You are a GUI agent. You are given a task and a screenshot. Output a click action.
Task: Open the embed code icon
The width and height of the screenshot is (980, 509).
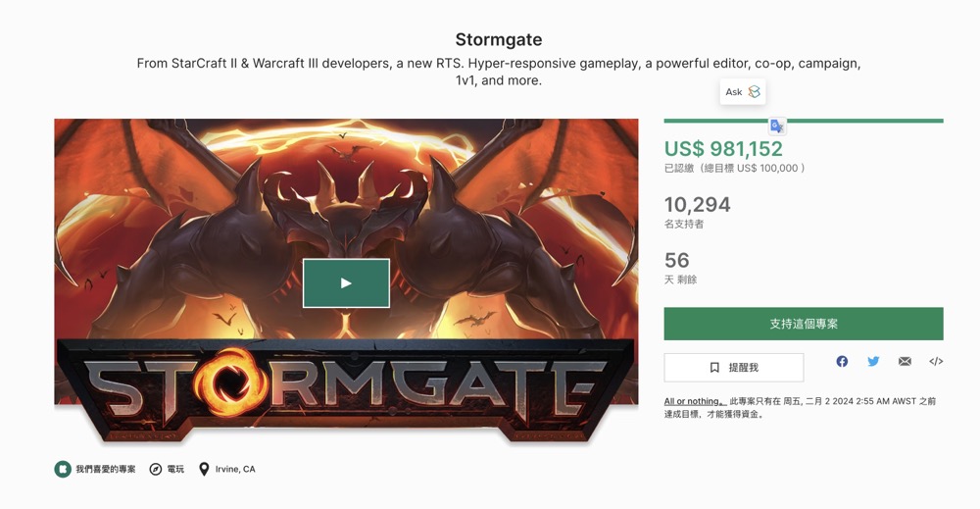(936, 362)
